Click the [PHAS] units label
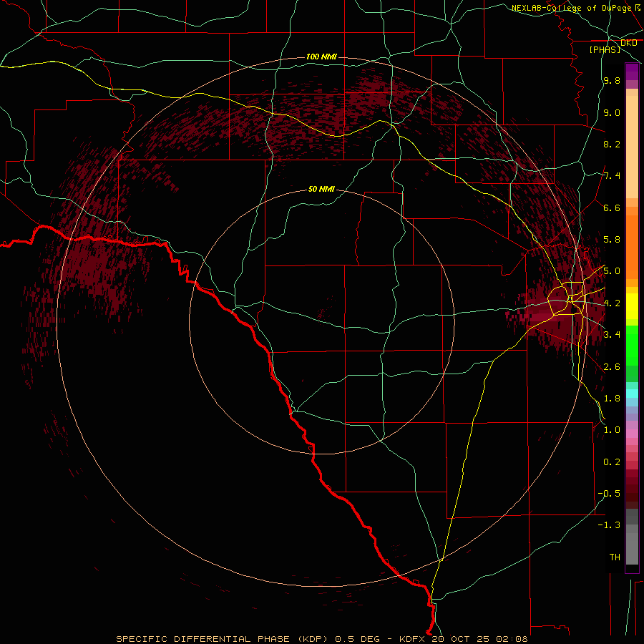This screenshot has height=644, width=644. pos(605,49)
